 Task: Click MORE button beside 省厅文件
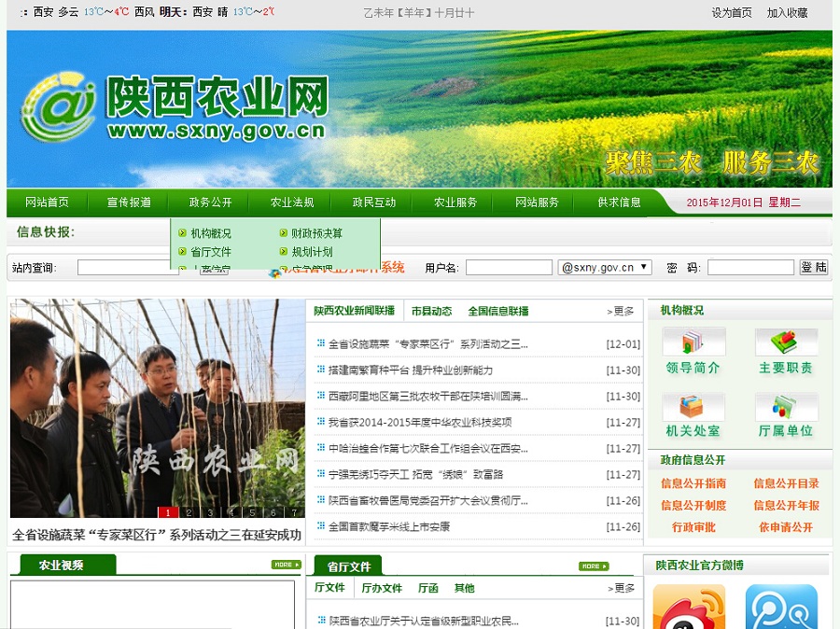pos(595,566)
